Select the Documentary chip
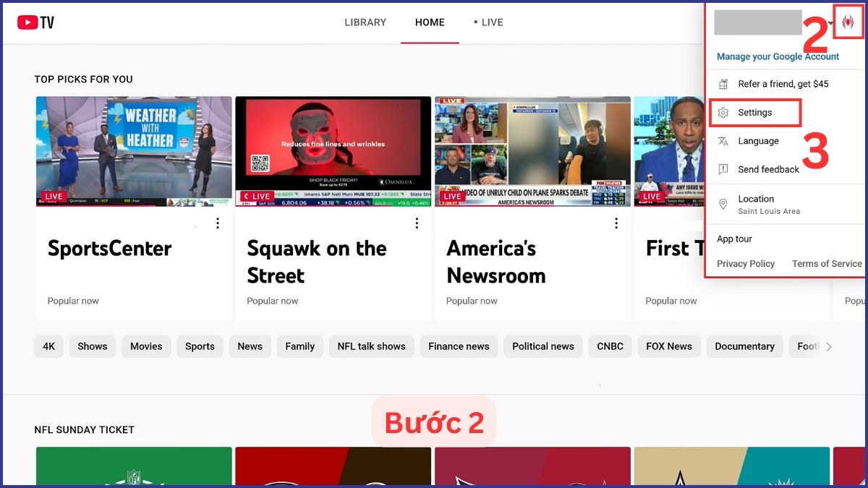This screenshot has width=868, height=488. tap(744, 346)
